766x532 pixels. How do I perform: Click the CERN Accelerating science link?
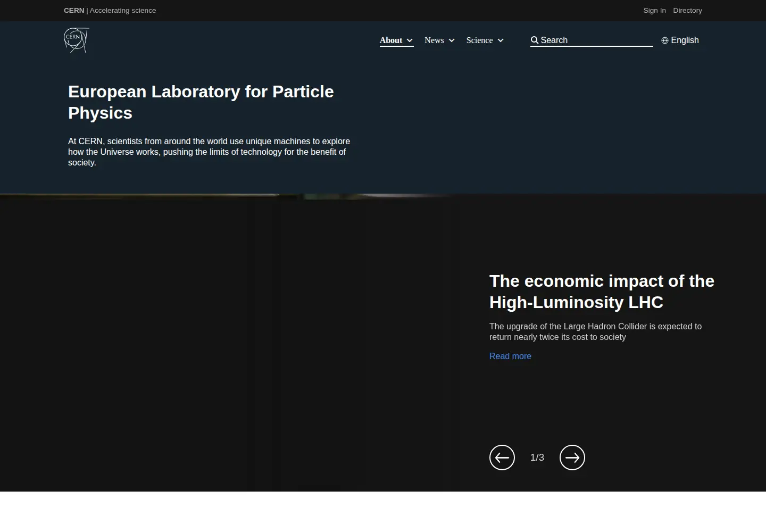[x=110, y=11]
